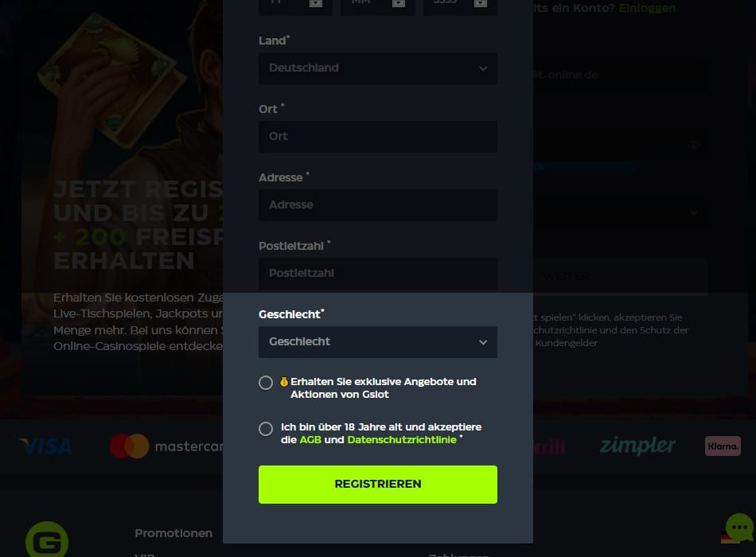The image size is (756, 557).
Task: Accept the over-18 and AGB terms option
Action: tap(266, 429)
